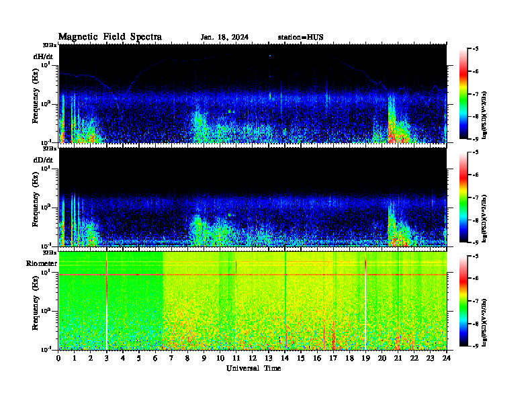Click hour 17 on the Universal Time axis

[x=333, y=358]
